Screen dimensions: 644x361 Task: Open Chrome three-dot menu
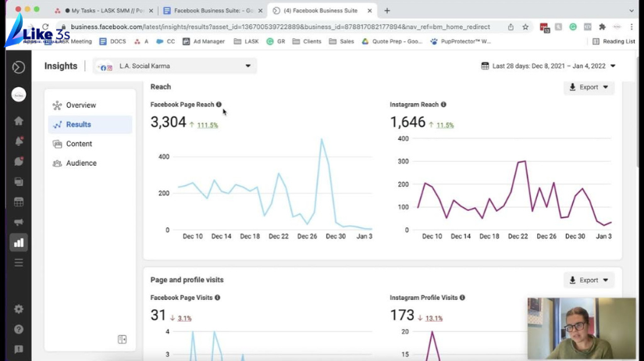click(632, 27)
